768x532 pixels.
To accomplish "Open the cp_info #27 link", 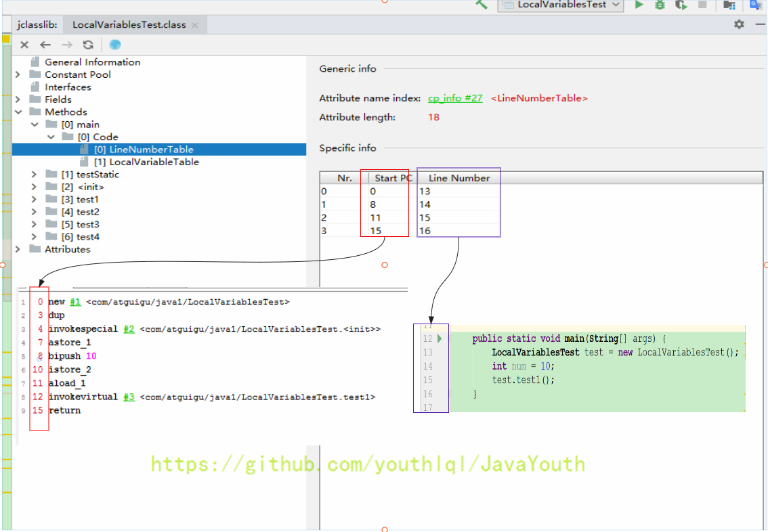I will pos(454,98).
